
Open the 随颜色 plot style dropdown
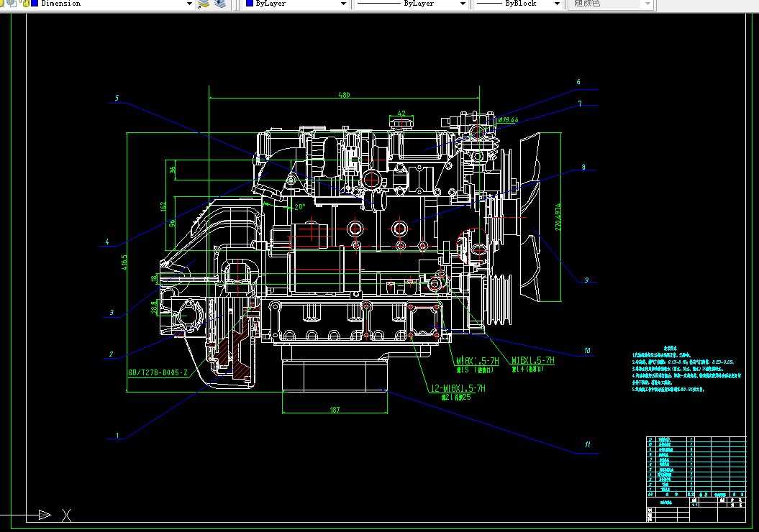[x=647, y=4]
